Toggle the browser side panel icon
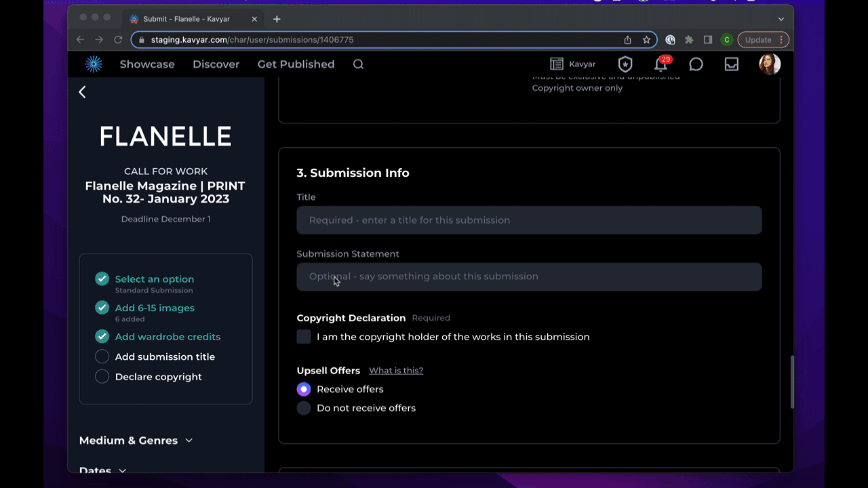Screen dimensions: 868x488 708,40
